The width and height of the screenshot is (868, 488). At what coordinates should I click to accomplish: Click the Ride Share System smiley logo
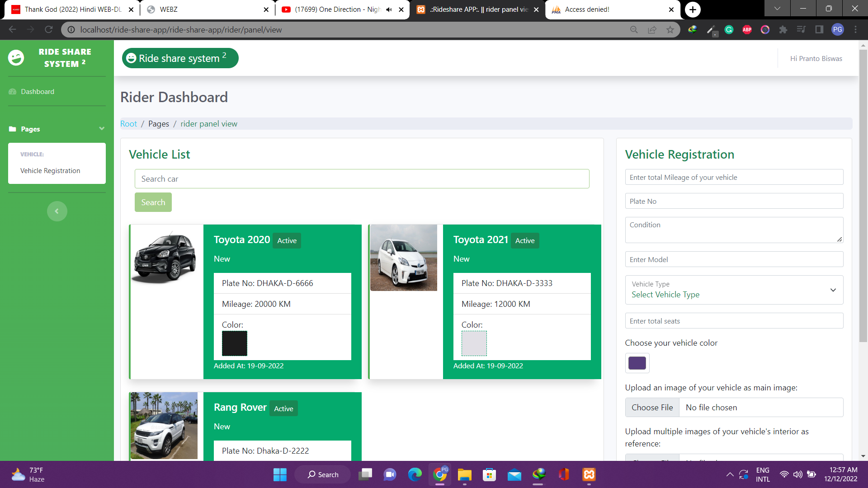(16, 58)
